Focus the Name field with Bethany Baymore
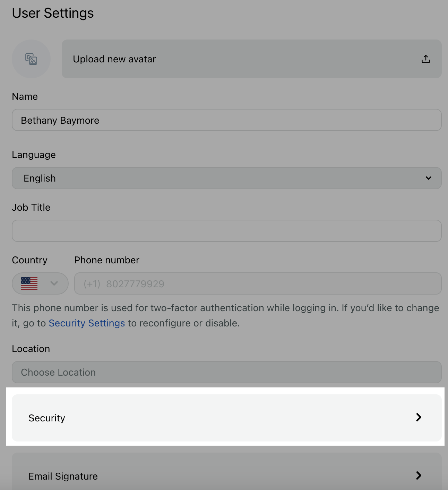 227,120
